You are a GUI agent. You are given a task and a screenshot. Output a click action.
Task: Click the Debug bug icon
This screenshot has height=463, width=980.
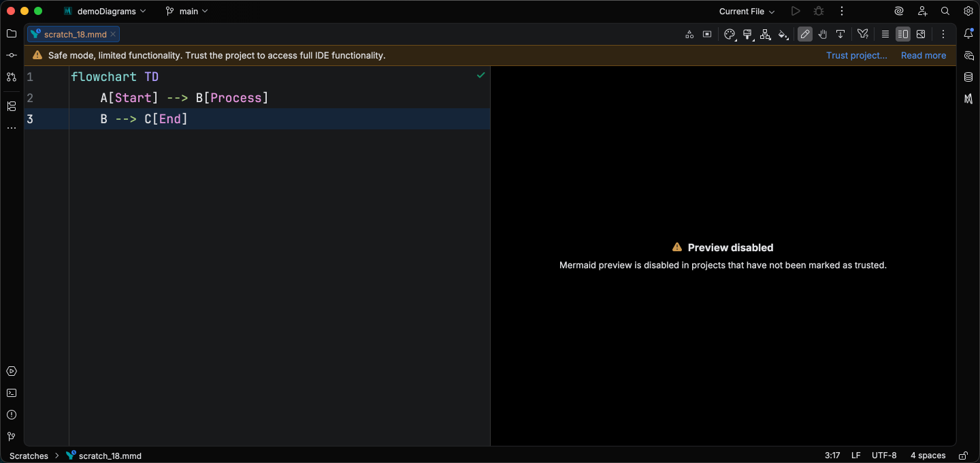(819, 11)
